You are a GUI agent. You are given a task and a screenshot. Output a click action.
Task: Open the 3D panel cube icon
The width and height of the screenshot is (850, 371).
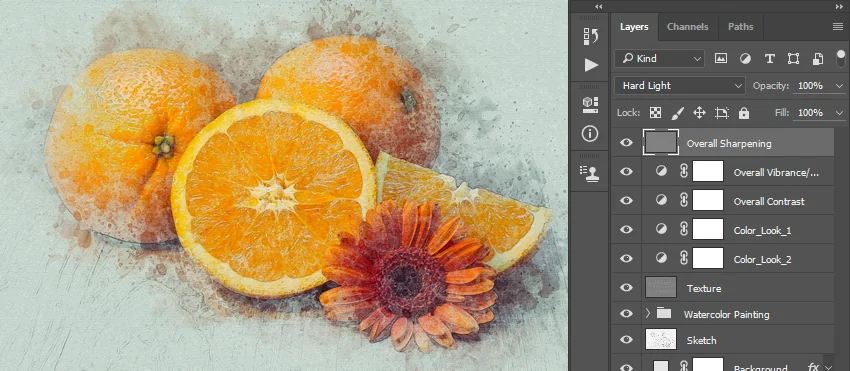click(x=590, y=104)
